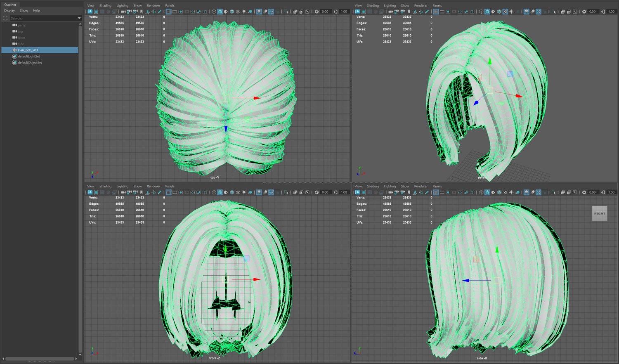Click the frame bracket icon in perspective viewport toolbar
This screenshot has height=364, width=619.
(364, 12)
